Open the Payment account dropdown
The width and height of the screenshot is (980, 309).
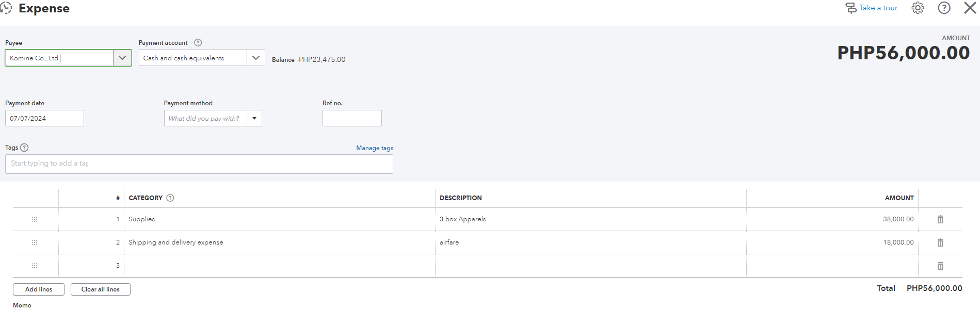[255, 58]
